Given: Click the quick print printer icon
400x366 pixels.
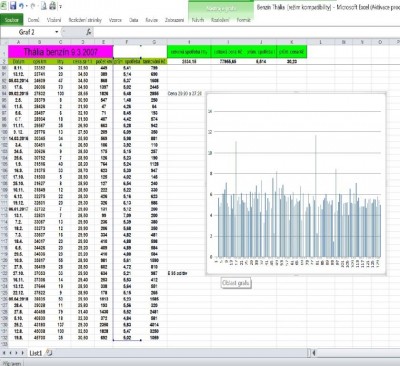Looking at the screenshot, I should click(53, 6).
